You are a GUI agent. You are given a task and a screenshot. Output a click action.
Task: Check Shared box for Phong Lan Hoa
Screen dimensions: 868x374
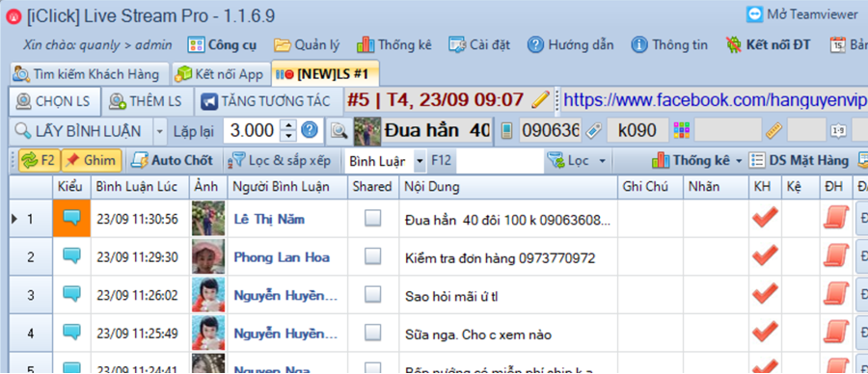[372, 256]
